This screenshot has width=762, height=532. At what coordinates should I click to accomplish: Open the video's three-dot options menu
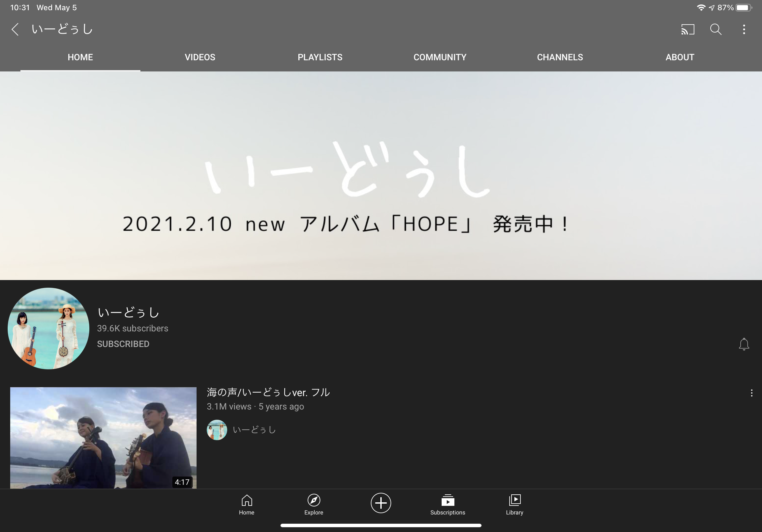tap(751, 393)
